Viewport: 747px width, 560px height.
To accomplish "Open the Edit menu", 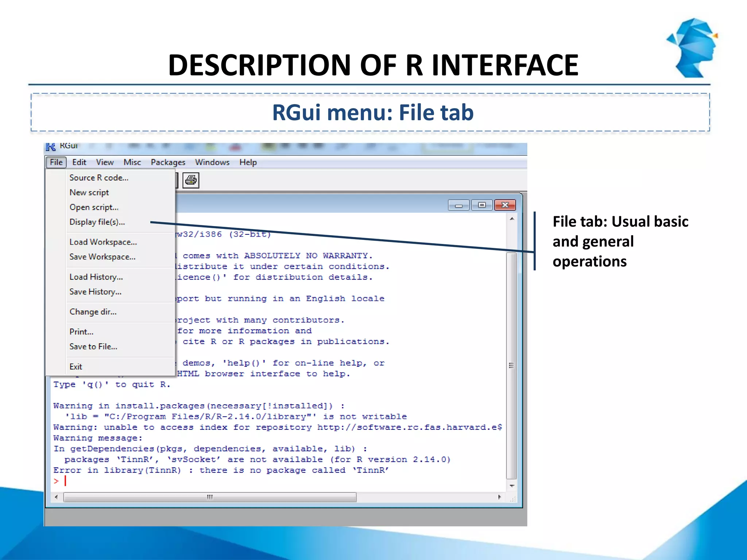I will coord(79,162).
